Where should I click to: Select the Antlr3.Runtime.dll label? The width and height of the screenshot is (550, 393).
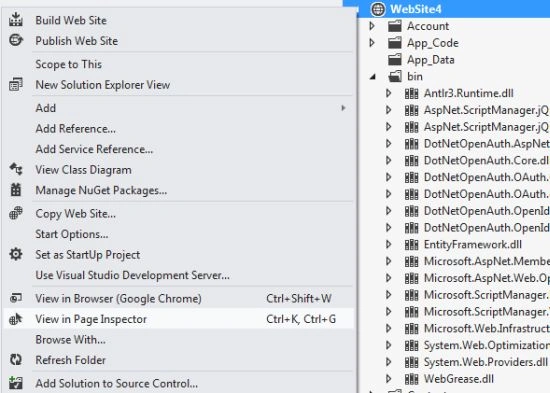pos(469,93)
